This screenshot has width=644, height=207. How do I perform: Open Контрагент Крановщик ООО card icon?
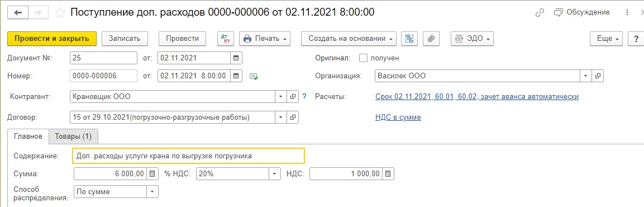point(293,97)
